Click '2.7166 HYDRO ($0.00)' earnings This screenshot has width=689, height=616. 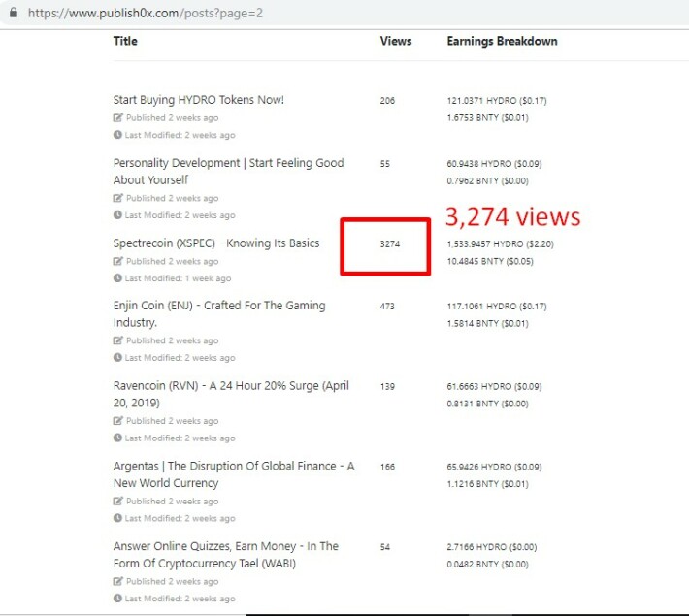coord(492,547)
